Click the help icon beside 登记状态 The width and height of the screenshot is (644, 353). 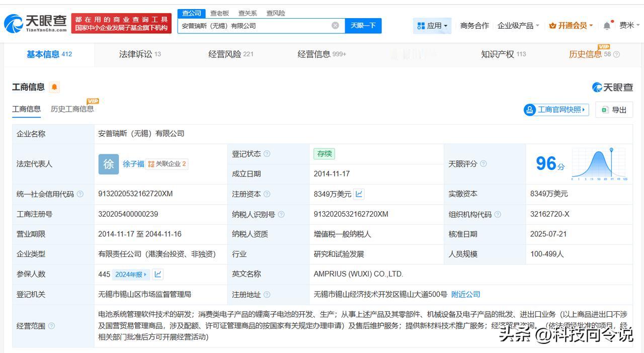coord(267,154)
